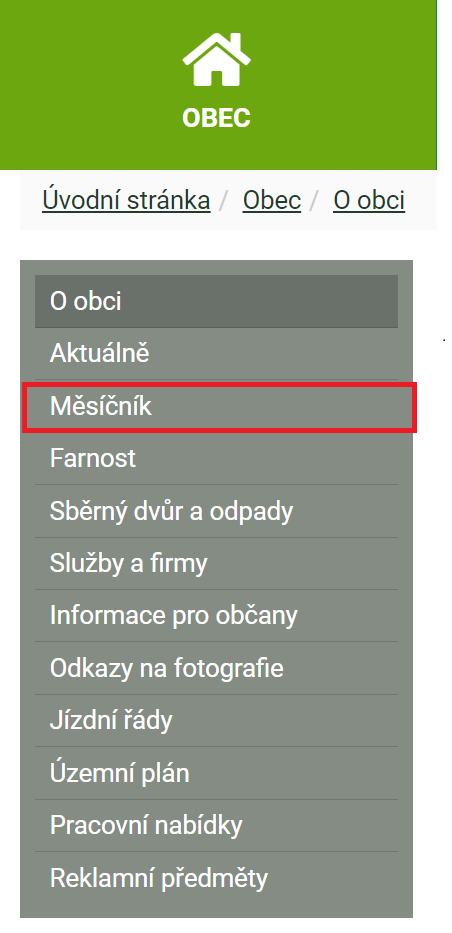Select O obci in the sidebar menu
The image size is (452, 933).
(x=216, y=301)
